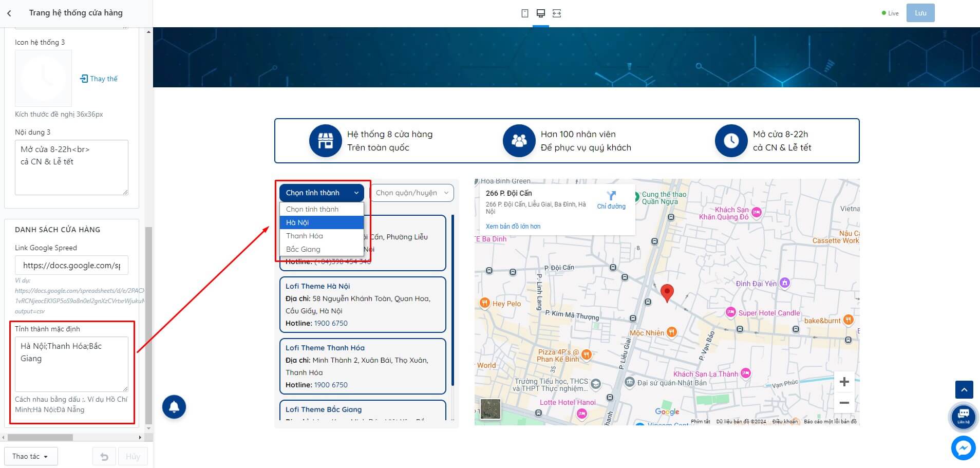The image size is (980, 468).
Task: Click the red location pin on map
Action: 667,293
